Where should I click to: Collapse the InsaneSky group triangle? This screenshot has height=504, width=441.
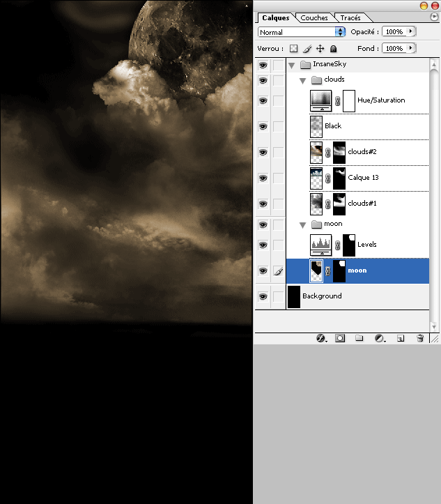pos(292,66)
